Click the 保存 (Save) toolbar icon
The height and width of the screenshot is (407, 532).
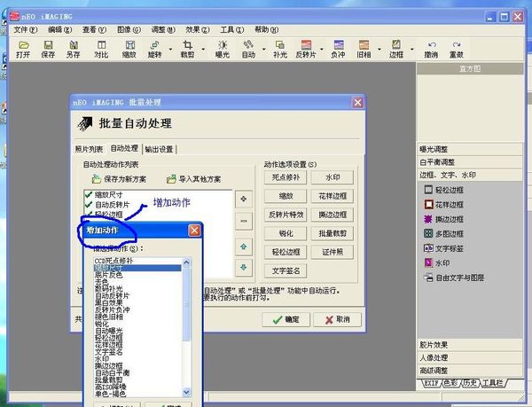pos(48,49)
